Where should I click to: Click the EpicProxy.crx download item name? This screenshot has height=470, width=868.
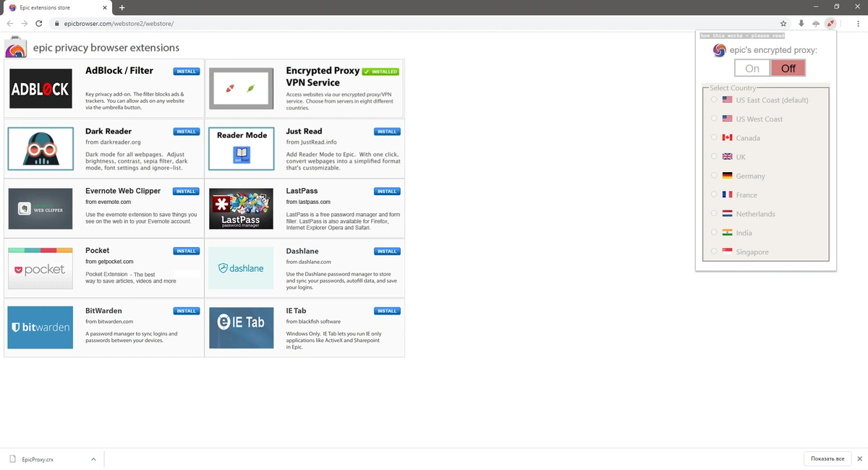pos(38,459)
